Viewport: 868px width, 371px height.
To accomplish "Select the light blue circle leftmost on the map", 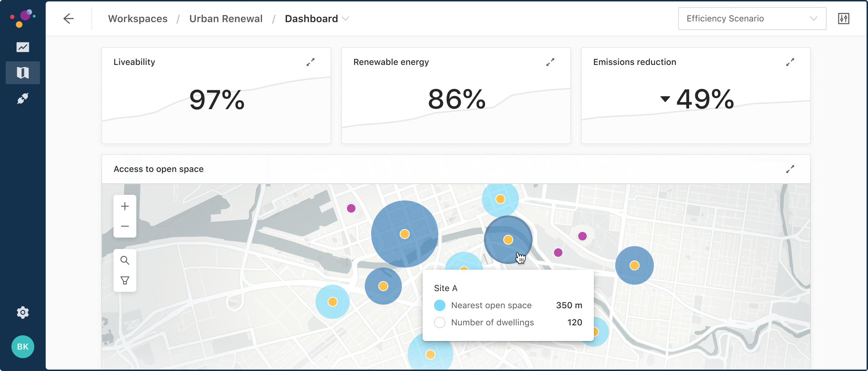I will coord(333,302).
